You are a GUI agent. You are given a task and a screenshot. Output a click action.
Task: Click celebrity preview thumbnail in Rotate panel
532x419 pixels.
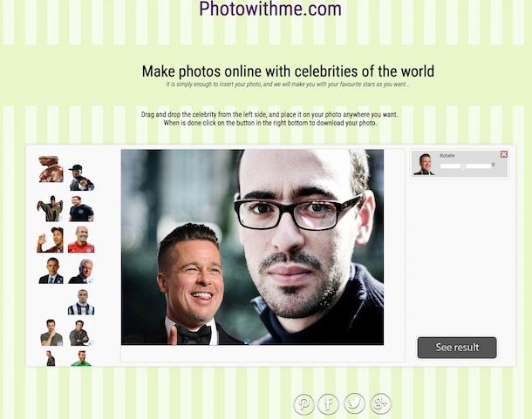424,164
